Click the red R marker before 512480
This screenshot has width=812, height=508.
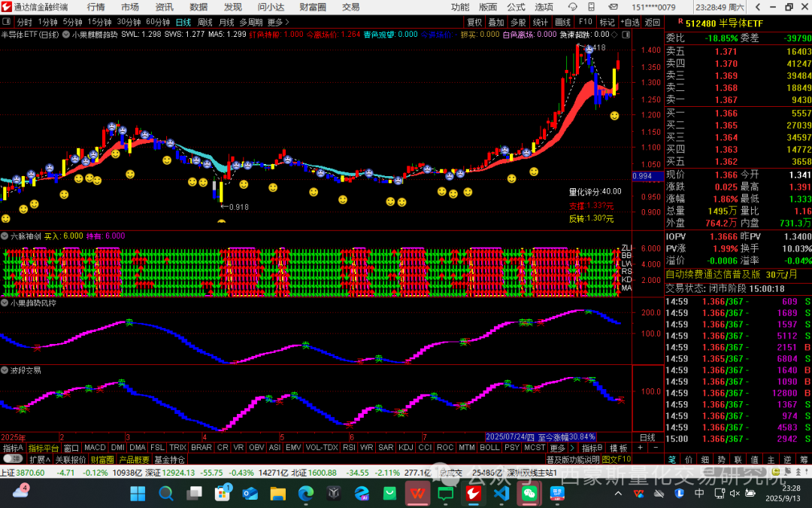coord(680,21)
